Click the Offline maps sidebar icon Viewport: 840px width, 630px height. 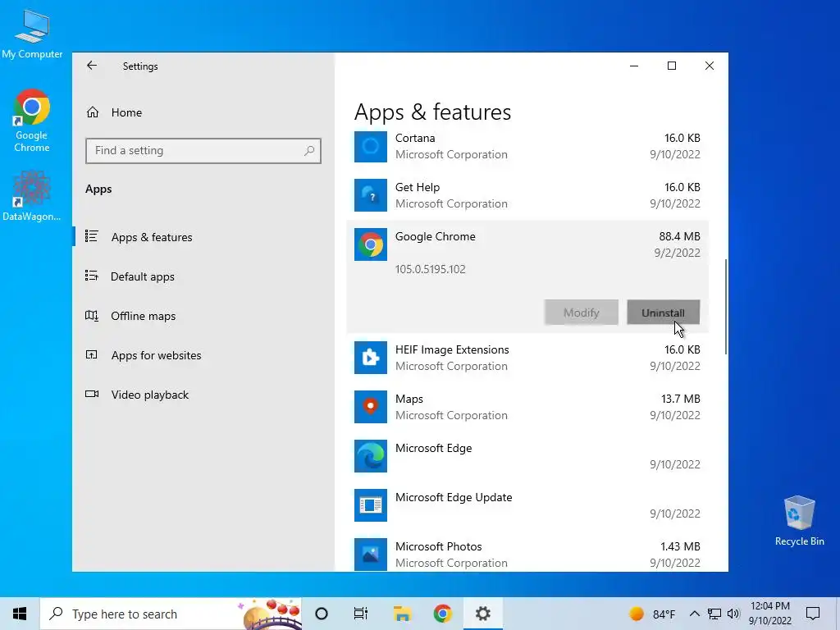coord(92,316)
